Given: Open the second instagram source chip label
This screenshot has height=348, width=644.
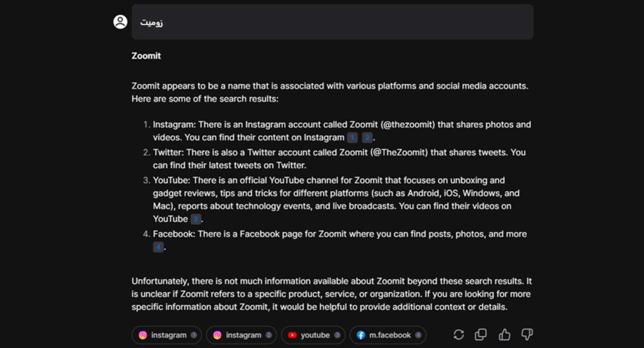Looking at the screenshot, I should pos(244,335).
